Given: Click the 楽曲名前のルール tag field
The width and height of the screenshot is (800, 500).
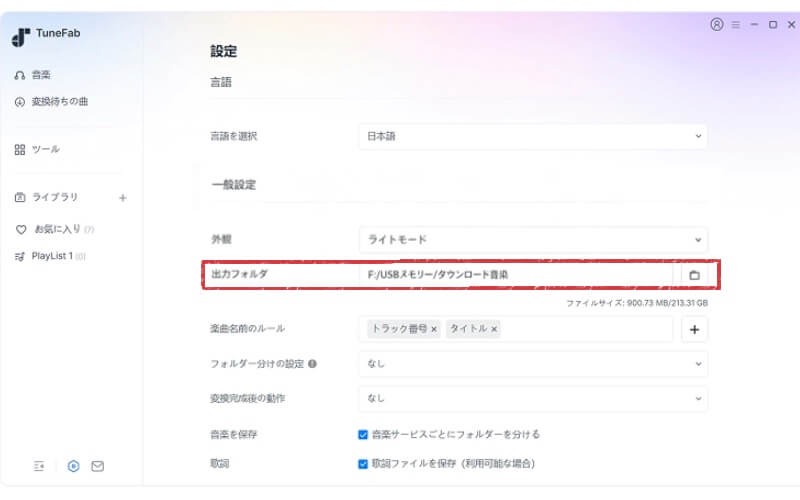Looking at the screenshot, I should (x=516, y=329).
